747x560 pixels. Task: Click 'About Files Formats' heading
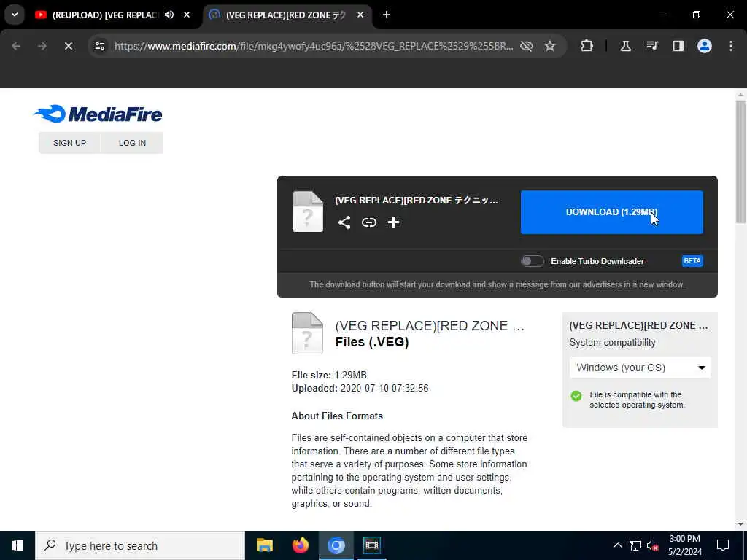(x=337, y=416)
